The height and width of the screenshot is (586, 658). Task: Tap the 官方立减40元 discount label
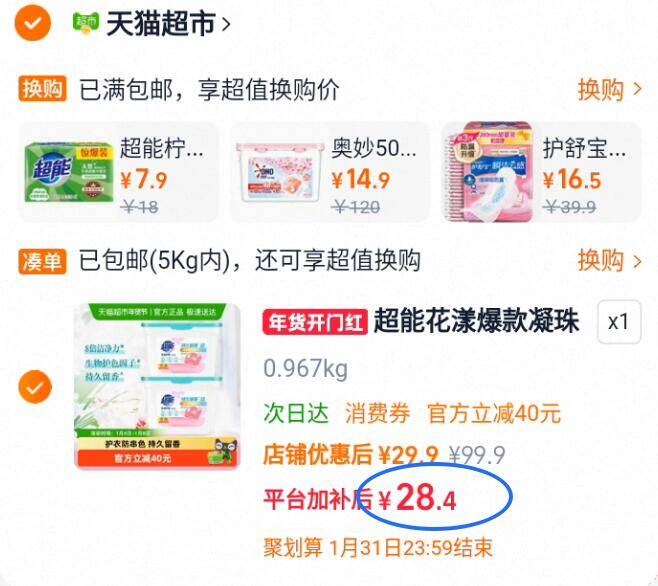(x=494, y=413)
